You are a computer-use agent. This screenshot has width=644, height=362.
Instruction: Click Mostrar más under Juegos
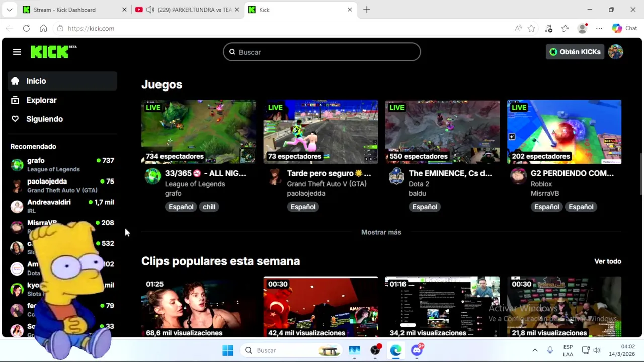coord(381,232)
